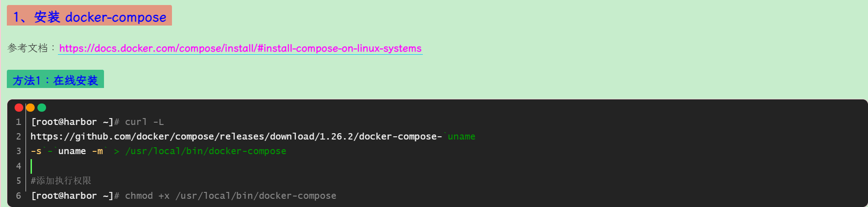868x207 pixels.
Task: Click line number 1 in code block
Action: 18,122
